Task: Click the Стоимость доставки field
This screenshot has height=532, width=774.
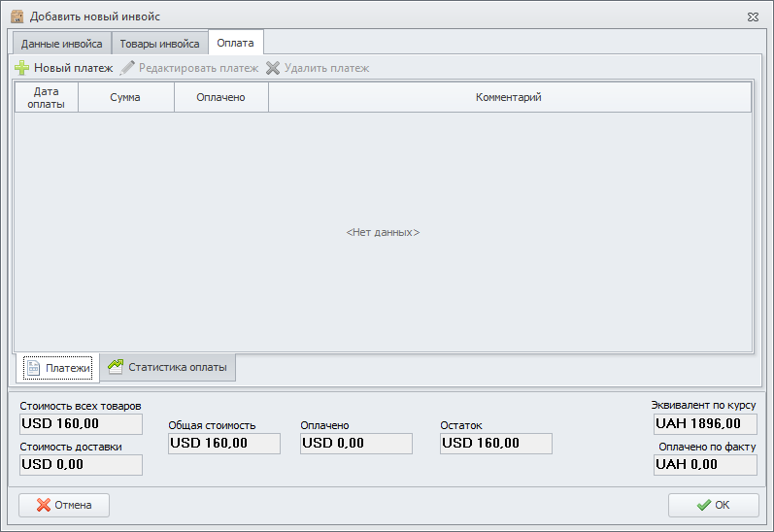Action: click(x=81, y=464)
